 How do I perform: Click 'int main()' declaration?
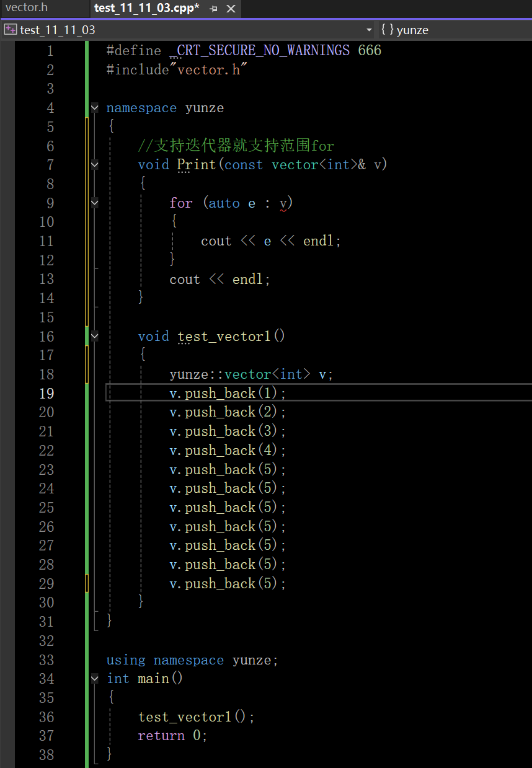coord(145,679)
